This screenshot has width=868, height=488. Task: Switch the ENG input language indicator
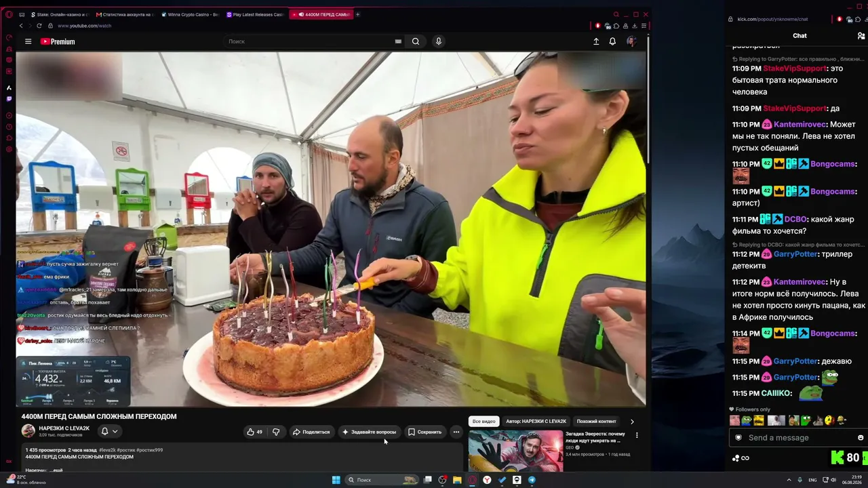[812, 481]
